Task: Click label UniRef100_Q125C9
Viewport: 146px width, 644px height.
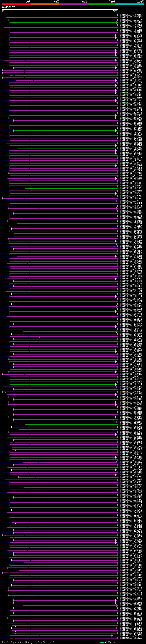Action: (131, 55)
